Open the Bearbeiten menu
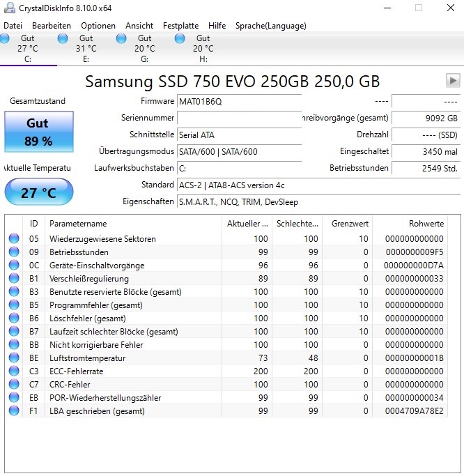 coord(52,26)
